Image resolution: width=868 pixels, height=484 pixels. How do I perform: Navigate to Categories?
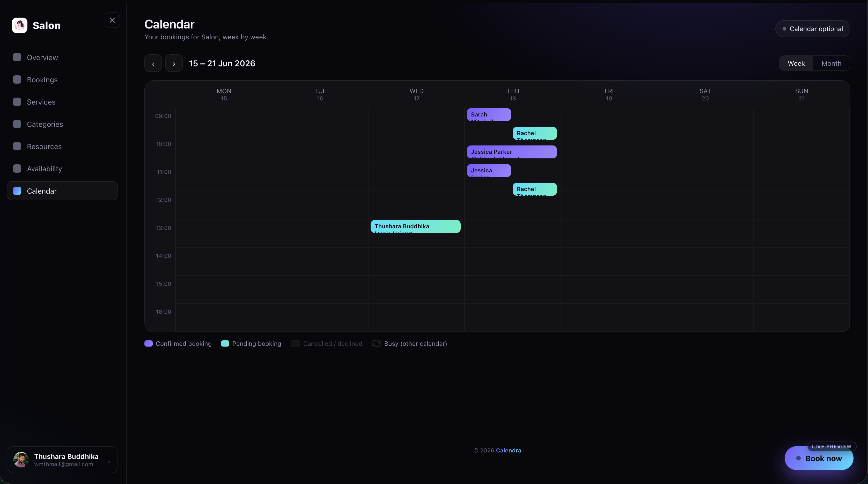62,124
